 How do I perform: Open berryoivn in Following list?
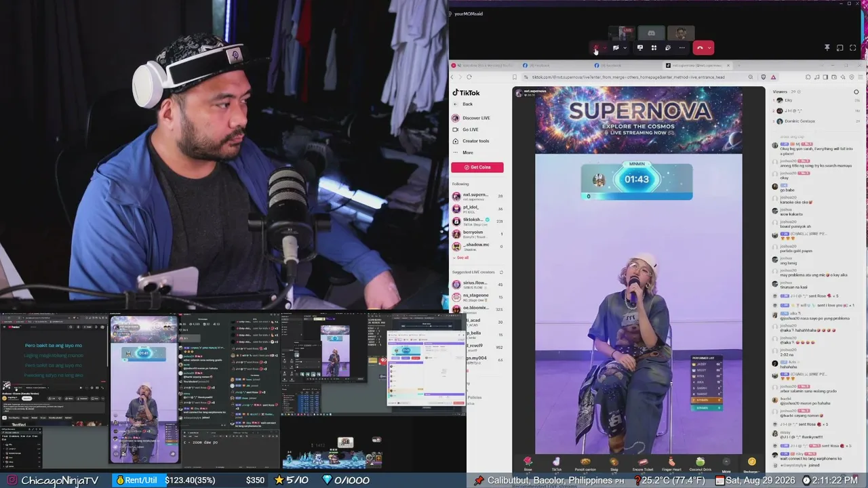point(477,234)
